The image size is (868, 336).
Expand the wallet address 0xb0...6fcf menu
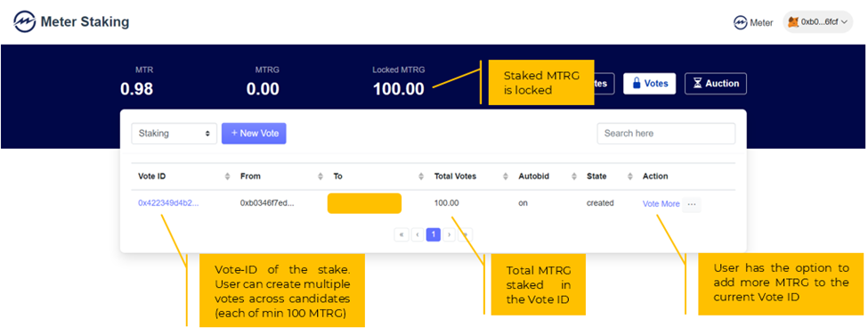[817, 22]
